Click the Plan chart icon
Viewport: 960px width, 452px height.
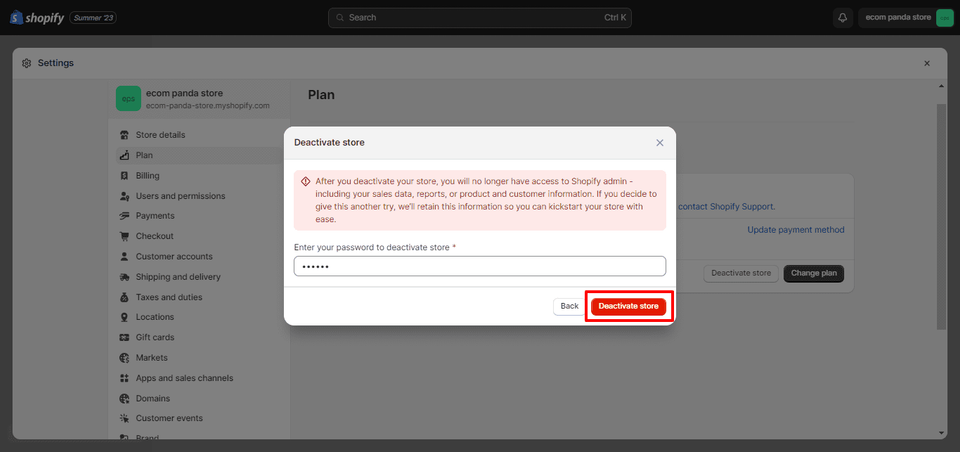124,155
